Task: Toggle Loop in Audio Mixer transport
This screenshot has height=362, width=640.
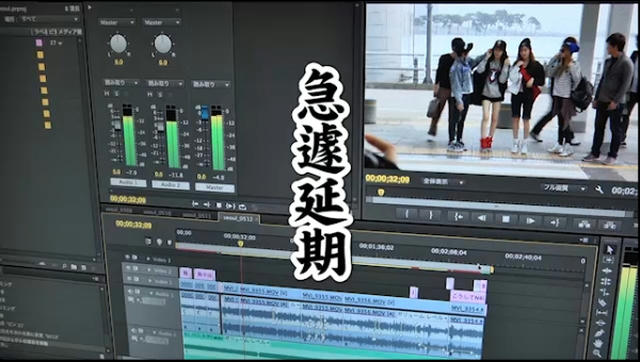Action: click(242, 207)
